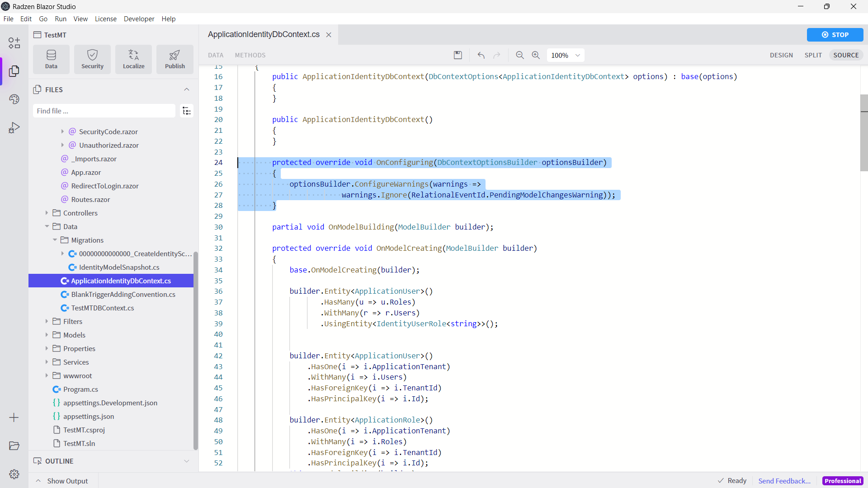This screenshot has width=868, height=488.
Task: Open the components panel in the left sidebar
Action: pos(14,43)
